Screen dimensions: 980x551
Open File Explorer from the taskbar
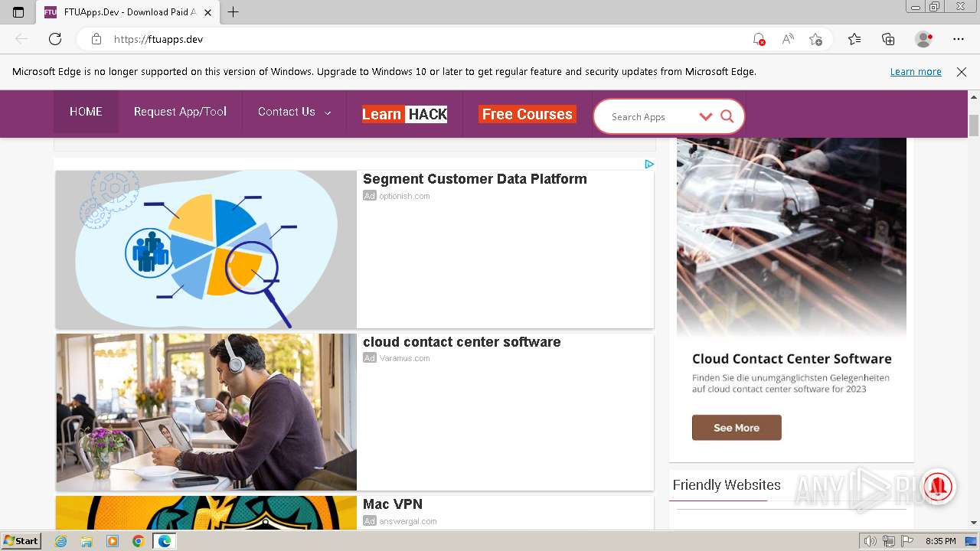click(87, 541)
